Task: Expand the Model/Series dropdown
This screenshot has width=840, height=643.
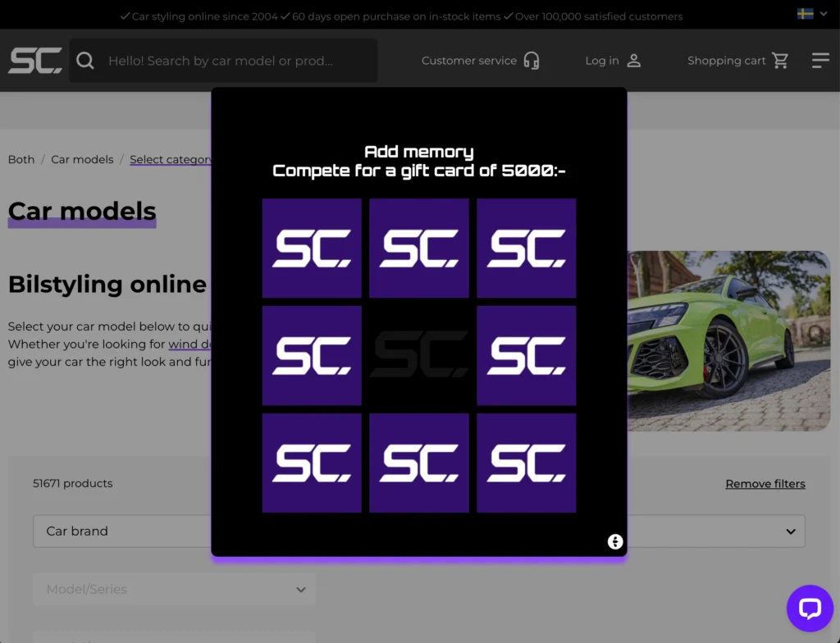Action: coord(174,589)
